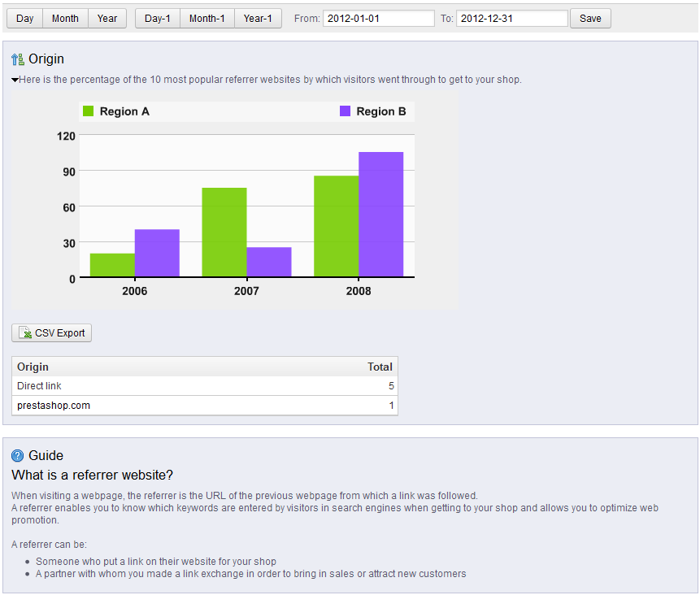Screen dimensions: 700x595
Task: Click the Origin section sort icon
Action: [x=18, y=59]
